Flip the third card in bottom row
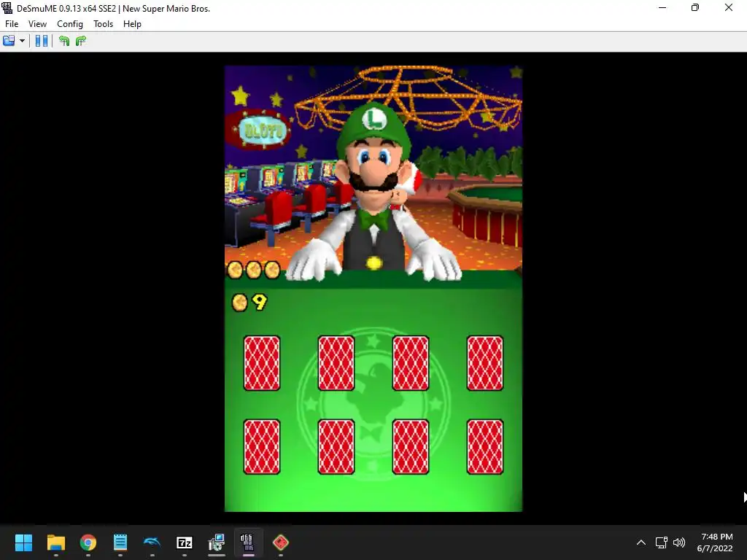The image size is (747, 560). (410, 447)
